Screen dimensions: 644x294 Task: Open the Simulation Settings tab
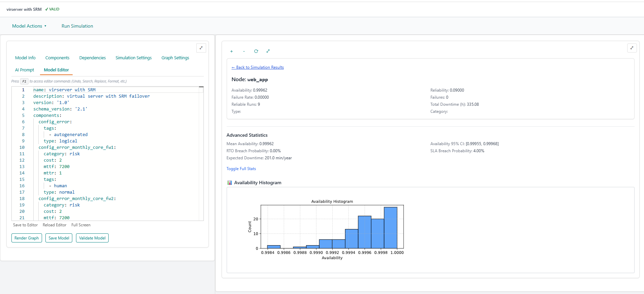pyautogui.click(x=134, y=58)
